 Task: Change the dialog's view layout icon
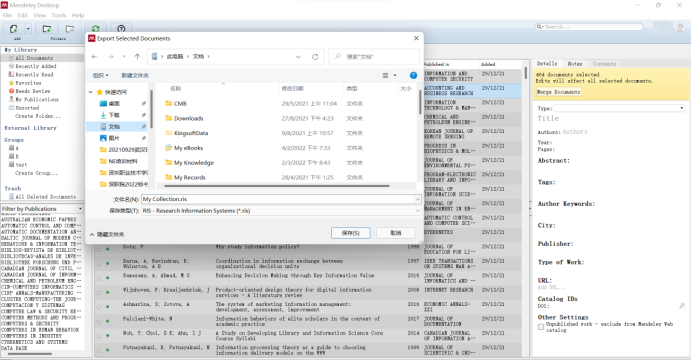[385, 75]
